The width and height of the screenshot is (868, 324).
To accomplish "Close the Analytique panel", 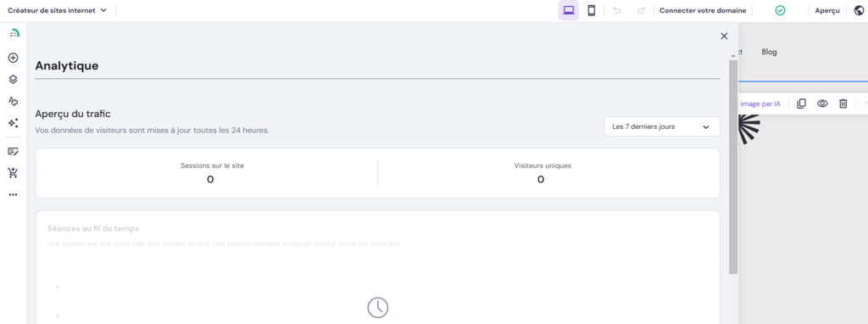I will point(724,36).
